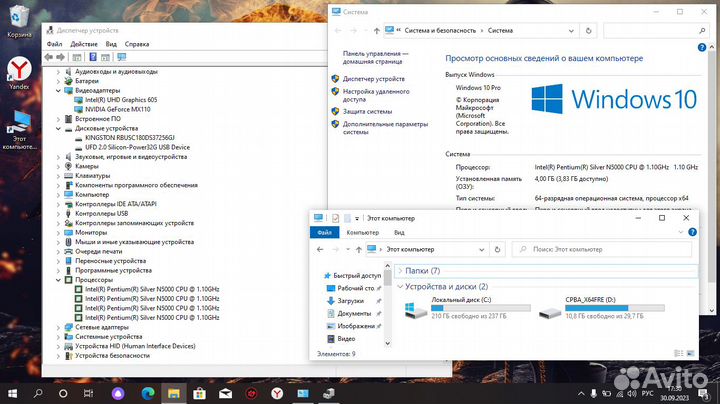
Task: Open the Windows Start menu
Action: [x=12, y=393]
